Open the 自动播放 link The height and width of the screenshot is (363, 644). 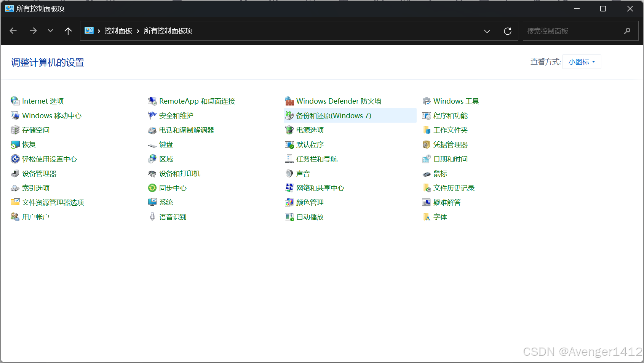point(310,217)
